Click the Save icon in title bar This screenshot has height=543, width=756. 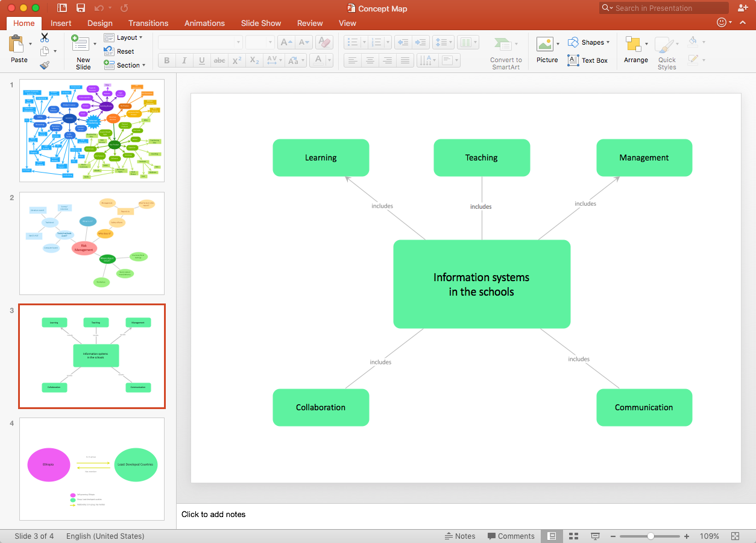click(x=81, y=8)
